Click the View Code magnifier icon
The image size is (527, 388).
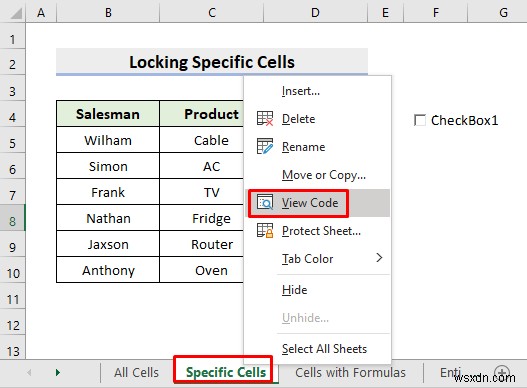[265, 202]
